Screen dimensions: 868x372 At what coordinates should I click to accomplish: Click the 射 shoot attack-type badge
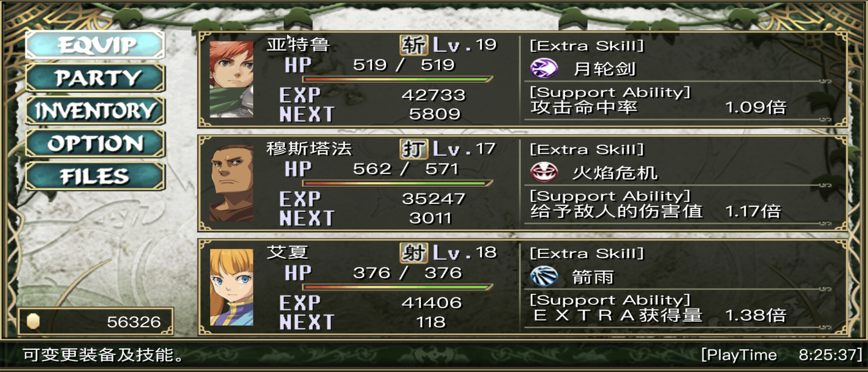point(414,253)
